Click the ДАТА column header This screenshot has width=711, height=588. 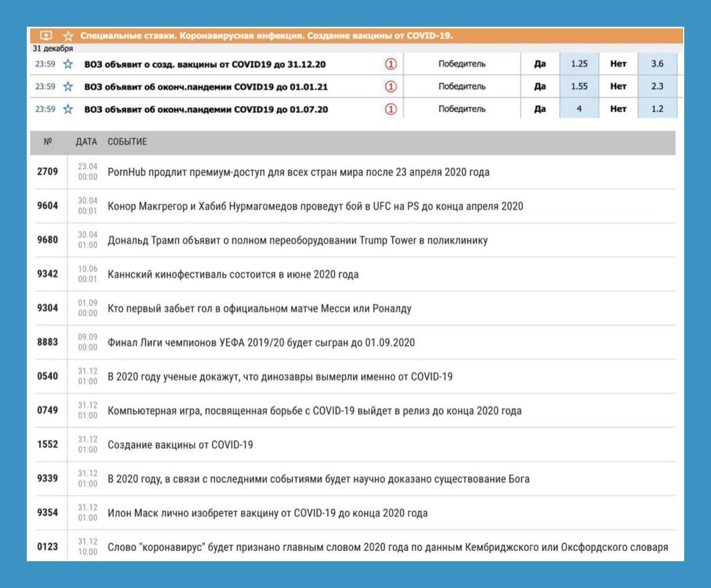pyautogui.click(x=86, y=141)
